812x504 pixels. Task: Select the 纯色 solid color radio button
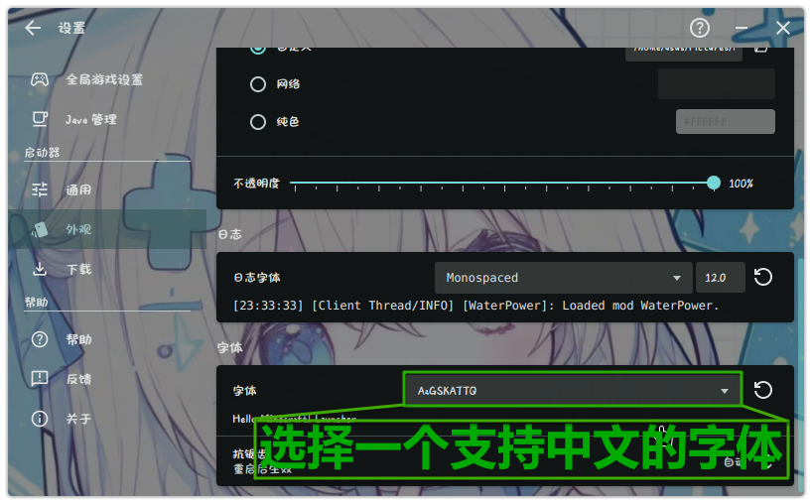click(x=258, y=122)
